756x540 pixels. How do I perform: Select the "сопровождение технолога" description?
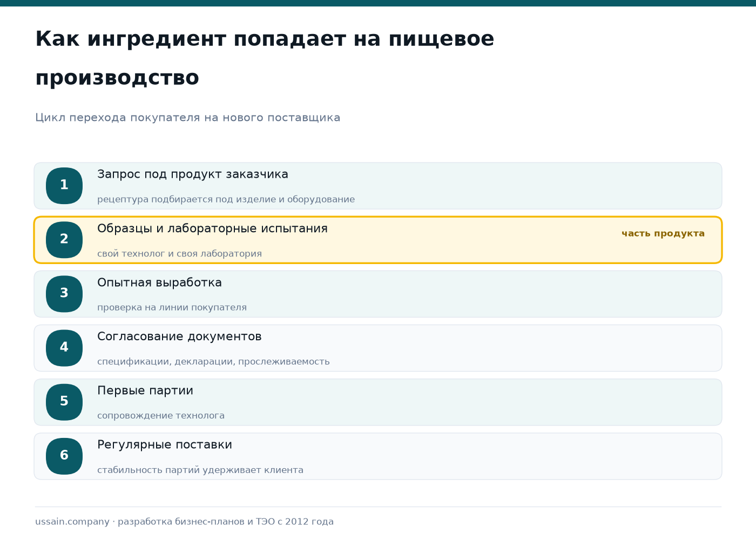(x=161, y=415)
